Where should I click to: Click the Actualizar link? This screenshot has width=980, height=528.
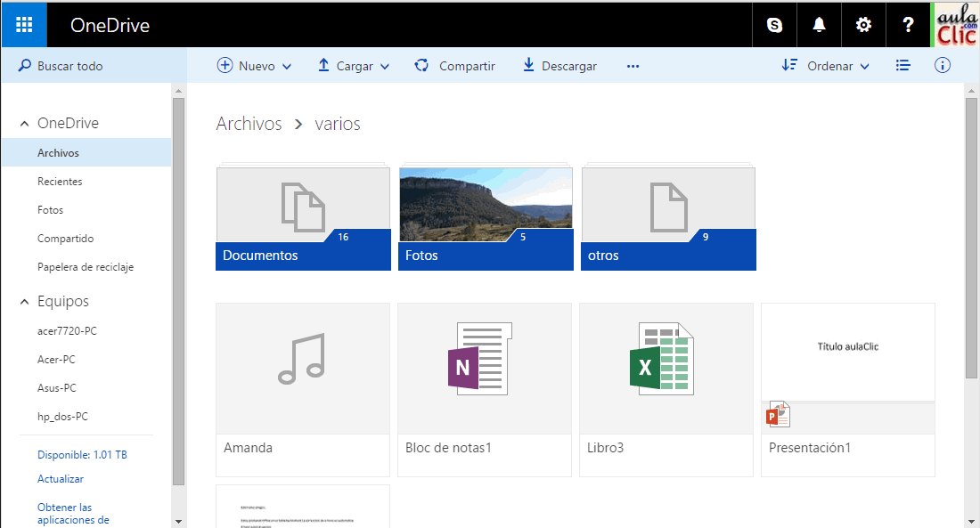coord(59,478)
